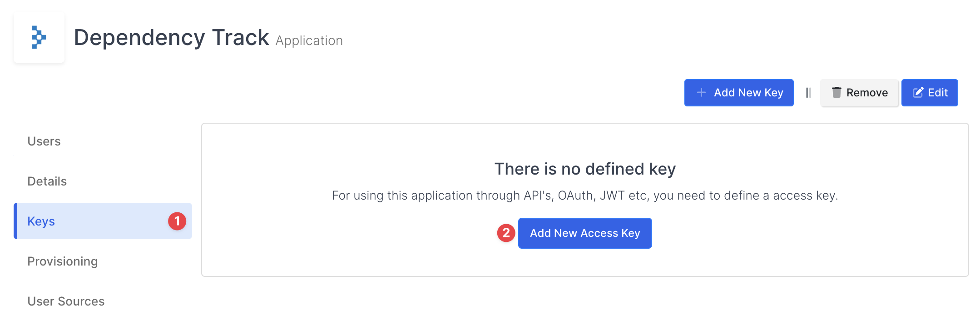Screen dimensions: 980x321
Task: Open the Provisioning section
Action: coord(62,261)
